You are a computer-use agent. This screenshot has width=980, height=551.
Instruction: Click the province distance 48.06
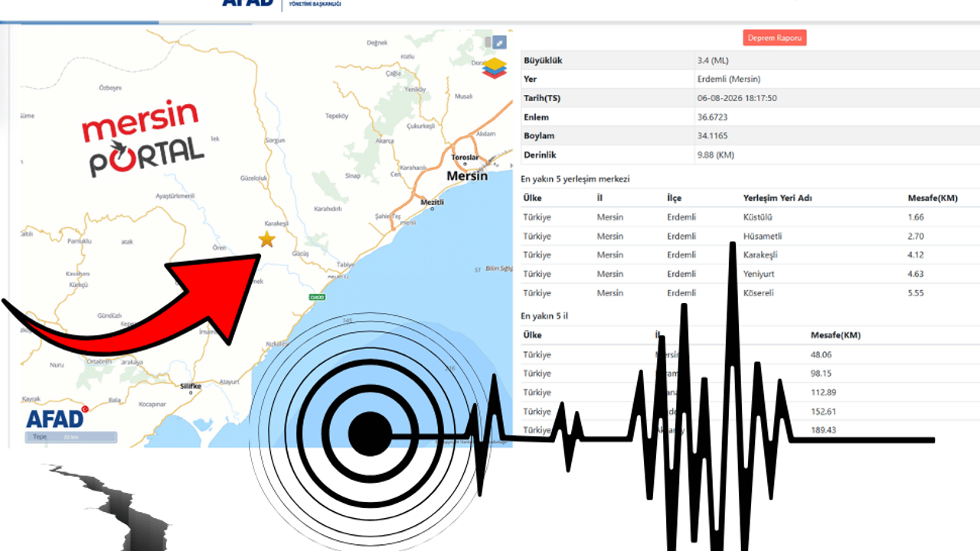pyautogui.click(x=821, y=355)
